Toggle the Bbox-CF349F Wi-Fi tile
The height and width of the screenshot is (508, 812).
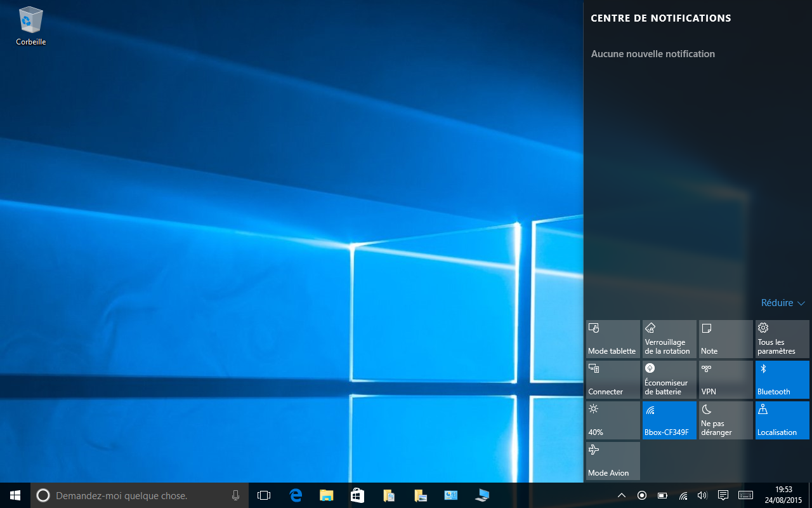point(669,420)
